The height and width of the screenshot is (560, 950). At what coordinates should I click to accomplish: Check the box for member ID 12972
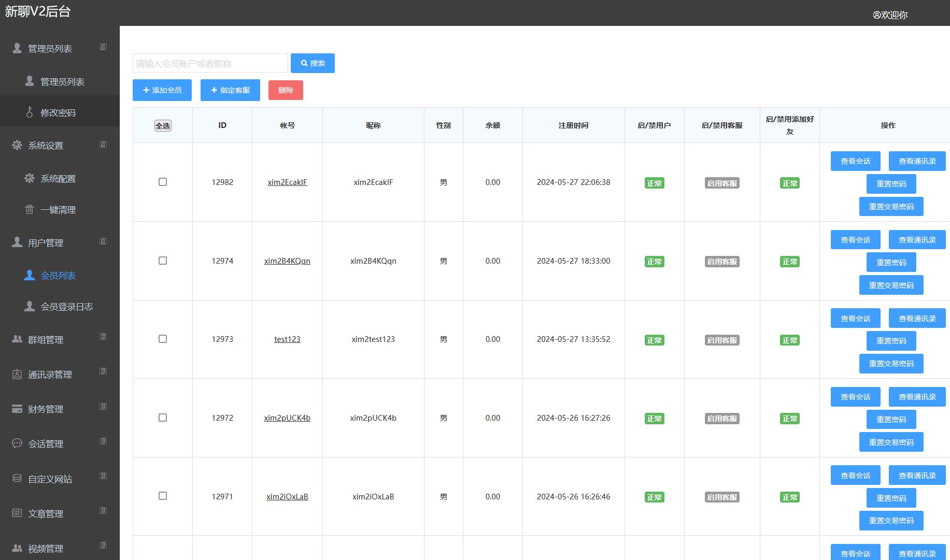[x=163, y=418]
